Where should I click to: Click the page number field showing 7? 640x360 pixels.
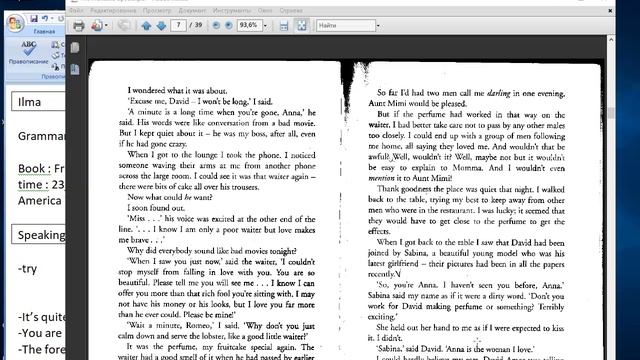click(x=178, y=25)
